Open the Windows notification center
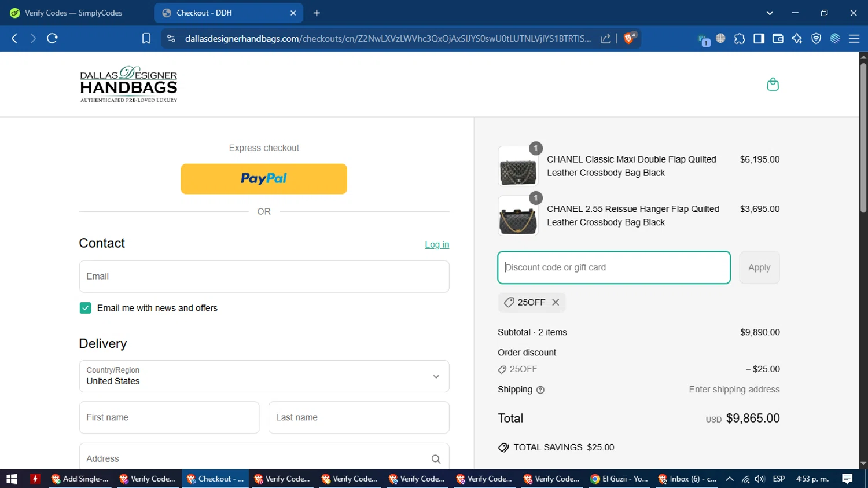The height and width of the screenshot is (488, 868). 847,479
